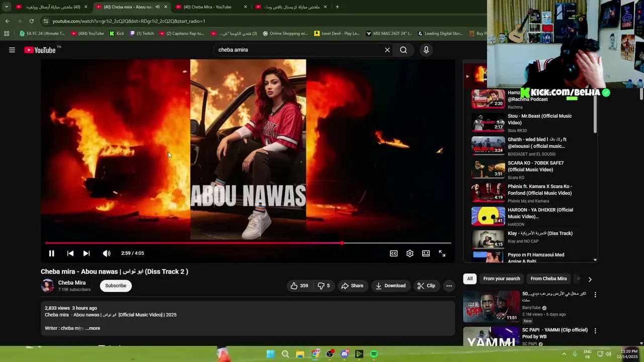Open Phénix ft. Kamara Fonfond video title
644x362 pixels.
pos(540,190)
